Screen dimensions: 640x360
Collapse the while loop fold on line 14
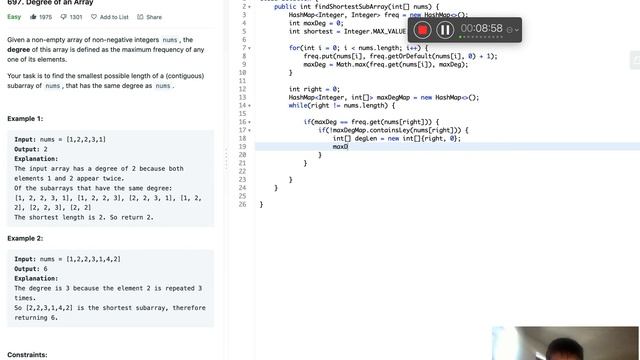pos(249,106)
